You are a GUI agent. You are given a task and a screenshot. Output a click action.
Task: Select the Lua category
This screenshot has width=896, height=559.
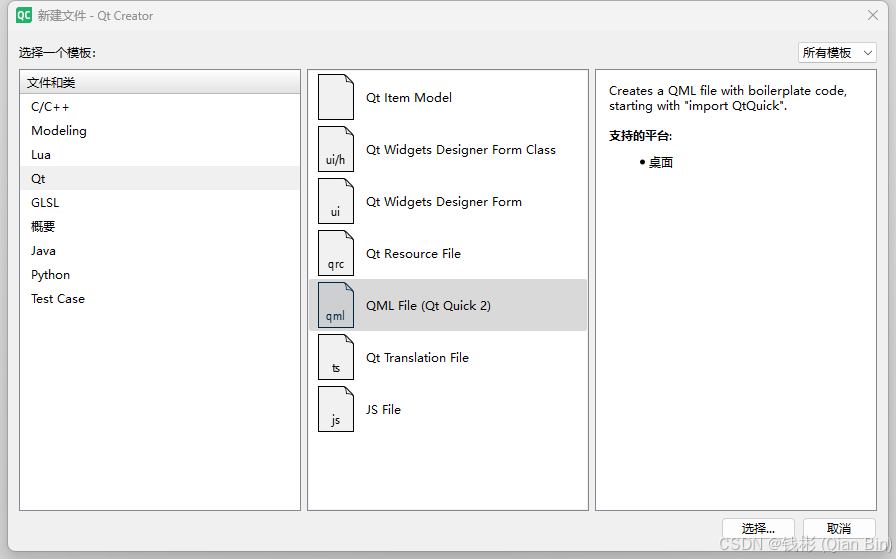160,155
